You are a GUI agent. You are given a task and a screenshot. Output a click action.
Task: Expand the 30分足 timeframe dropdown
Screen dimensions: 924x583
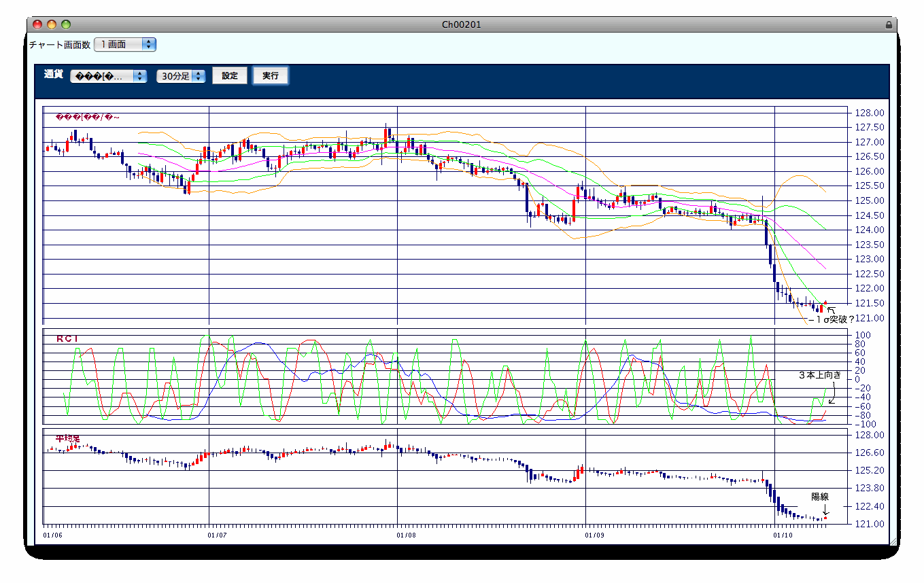click(181, 76)
